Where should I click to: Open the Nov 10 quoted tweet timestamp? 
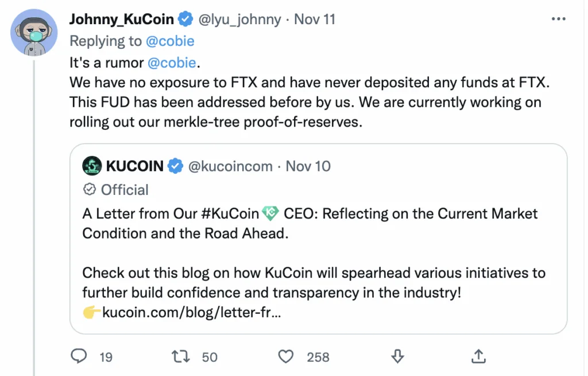308,166
